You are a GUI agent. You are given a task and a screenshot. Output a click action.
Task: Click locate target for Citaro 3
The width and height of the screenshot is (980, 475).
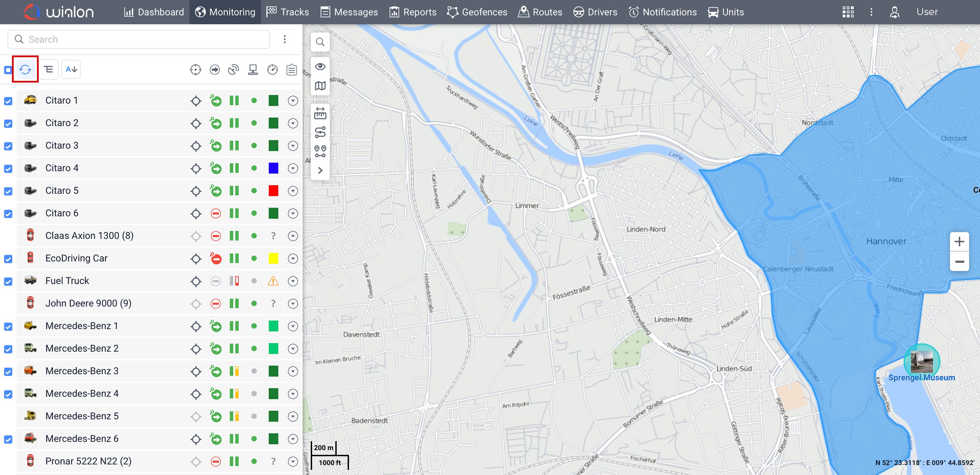tap(195, 146)
